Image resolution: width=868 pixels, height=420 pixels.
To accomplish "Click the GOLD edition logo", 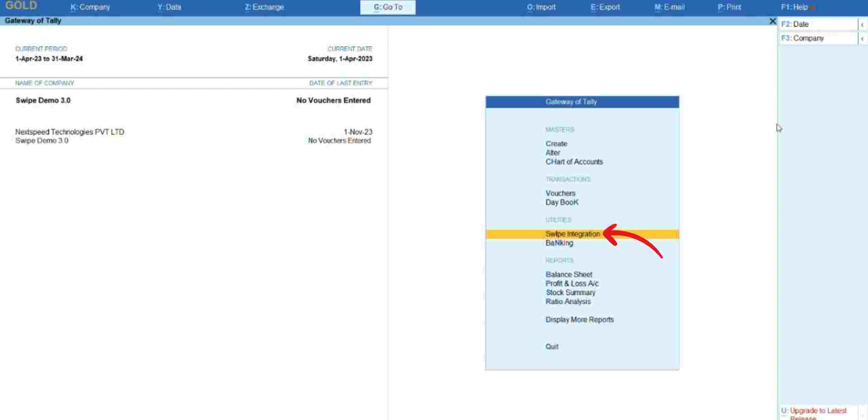I will (x=21, y=6).
